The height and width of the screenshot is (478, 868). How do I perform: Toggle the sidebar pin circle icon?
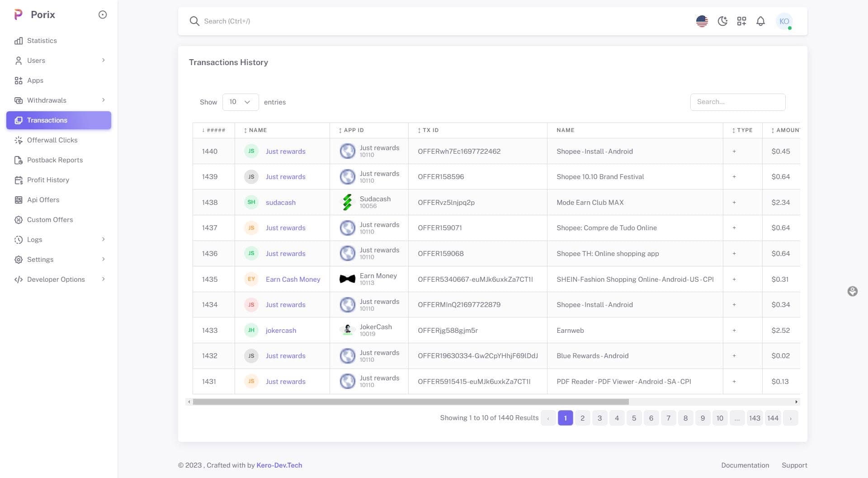tap(103, 14)
